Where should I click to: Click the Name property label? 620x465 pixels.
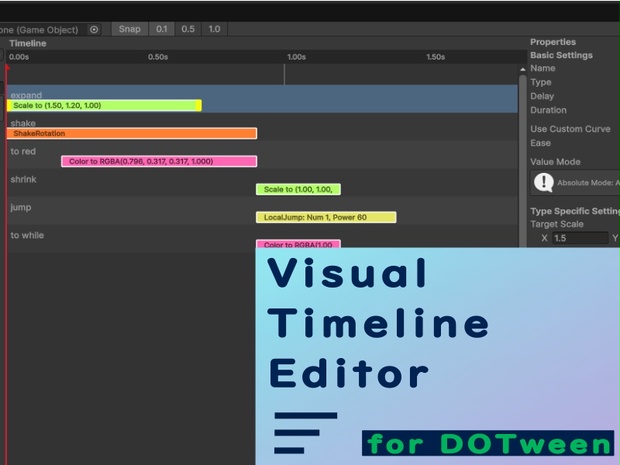(x=542, y=68)
